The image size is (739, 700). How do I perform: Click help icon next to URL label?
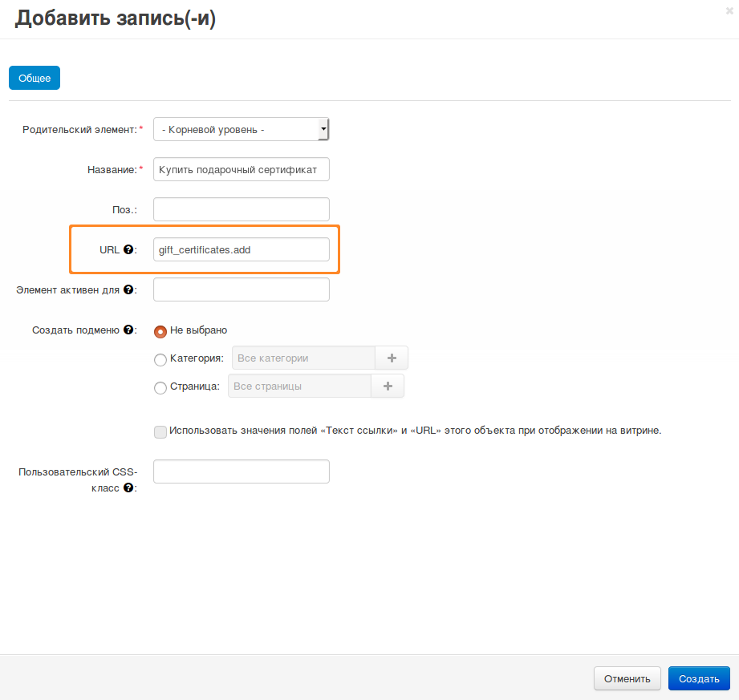coord(128,250)
